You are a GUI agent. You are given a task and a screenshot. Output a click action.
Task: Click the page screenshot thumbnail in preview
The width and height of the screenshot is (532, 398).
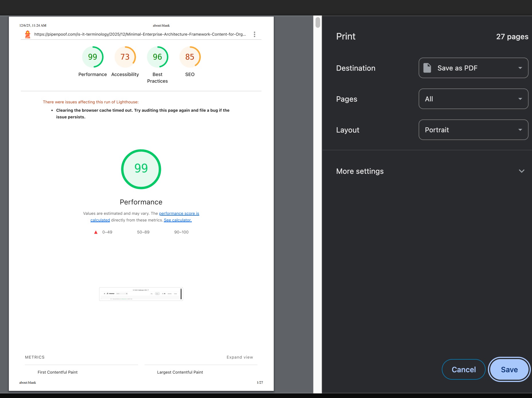click(141, 294)
